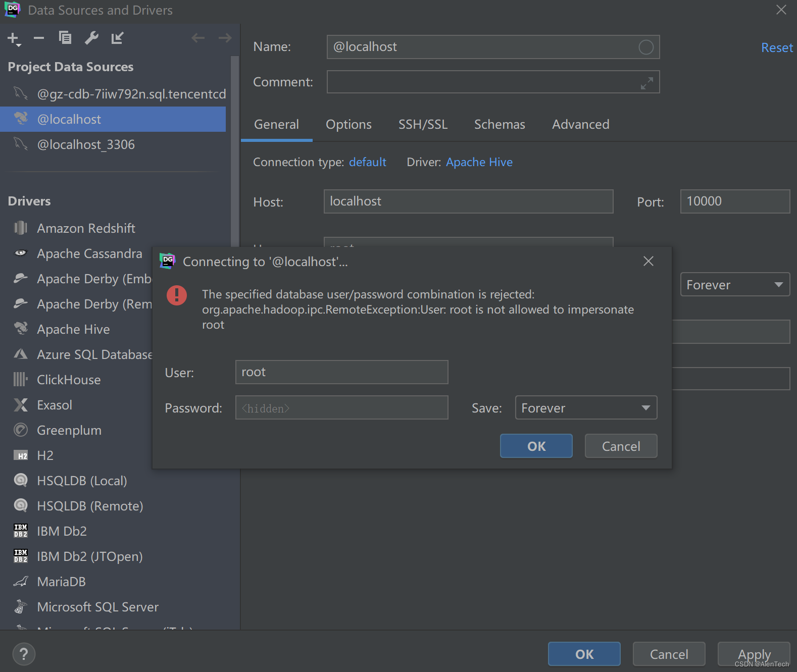Image resolution: width=797 pixels, height=672 pixels.
Task: Click the Duplicate data source icon
Action: [65, 38]
